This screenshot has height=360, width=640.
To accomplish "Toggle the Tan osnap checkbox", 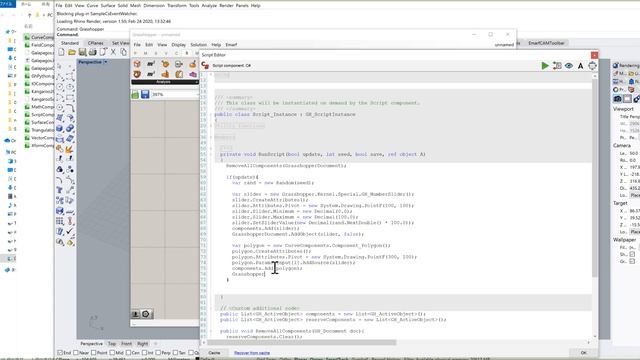I will tap(176, 353).
